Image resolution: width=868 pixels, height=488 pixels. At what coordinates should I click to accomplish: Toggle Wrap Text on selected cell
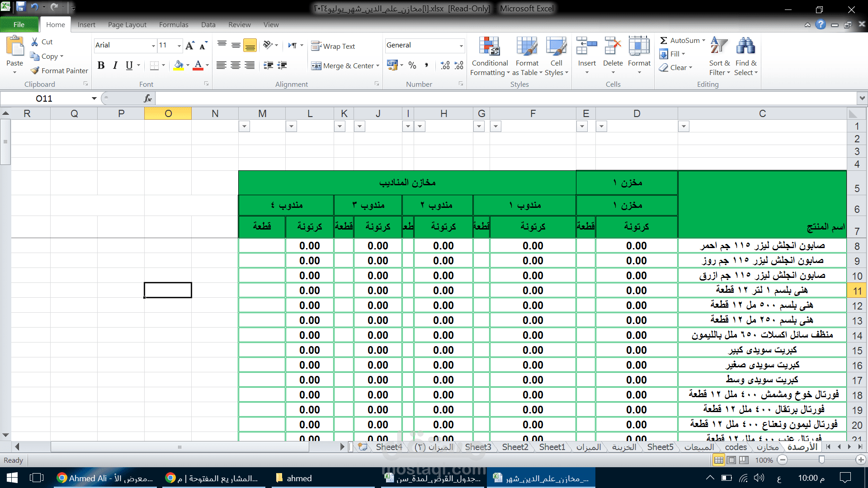(334, 46)
